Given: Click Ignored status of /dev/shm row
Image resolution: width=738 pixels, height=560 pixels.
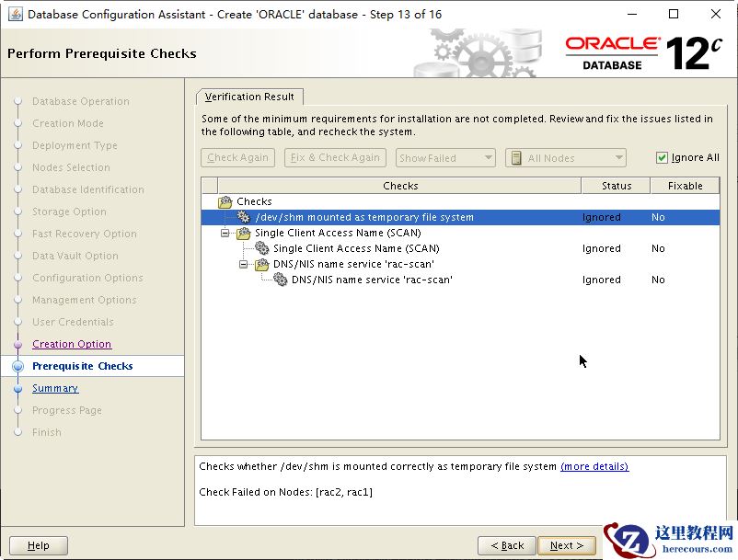Looking at the screenshot, I should point(602,217).
